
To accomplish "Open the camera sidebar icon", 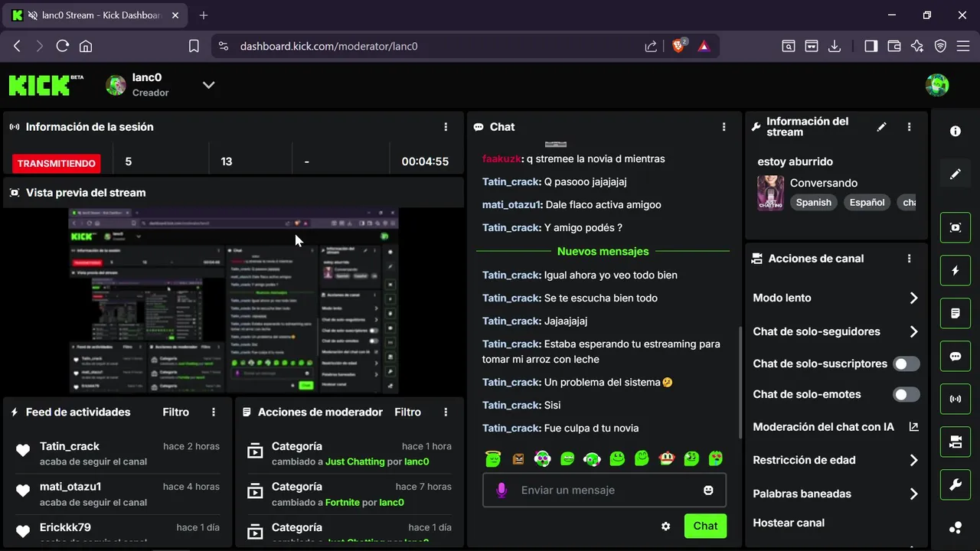I will [x=955, y=442].
